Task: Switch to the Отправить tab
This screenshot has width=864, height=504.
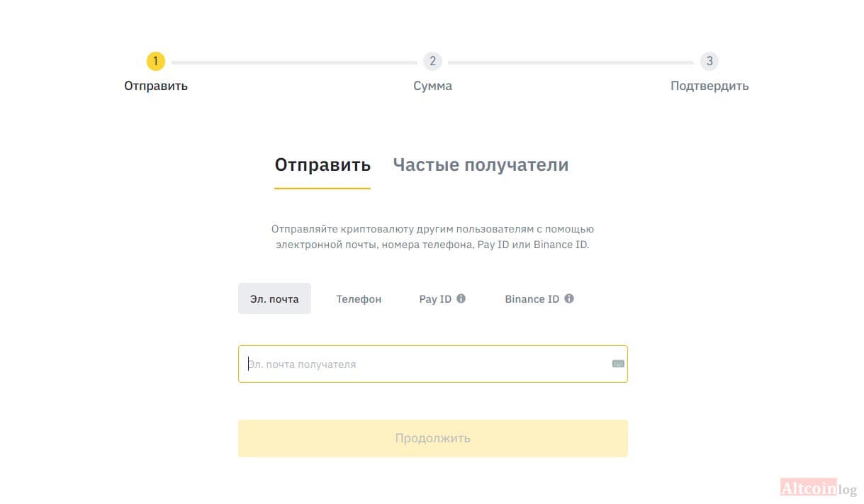Action: [x=322, y=165]
